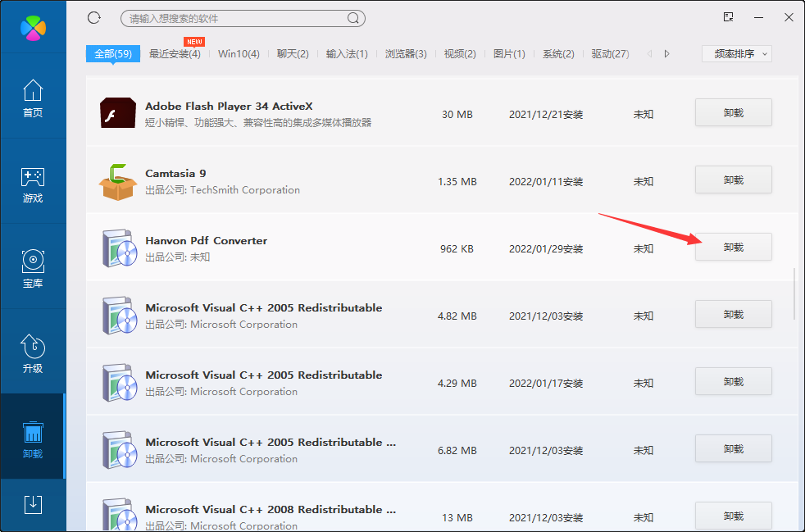Open the Win10(4) tab
The width and height of the screenshot is (805, 532).
point(239,54)
